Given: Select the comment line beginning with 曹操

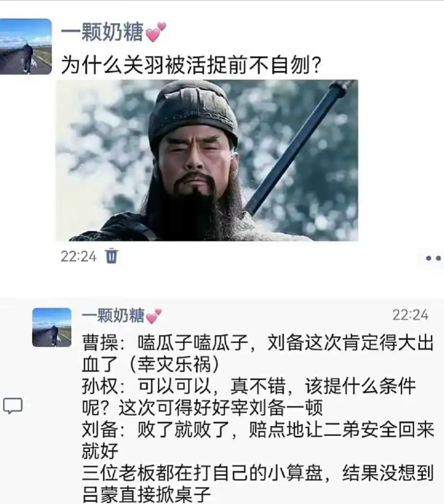Looking at the screenshot, I should 258,354.
